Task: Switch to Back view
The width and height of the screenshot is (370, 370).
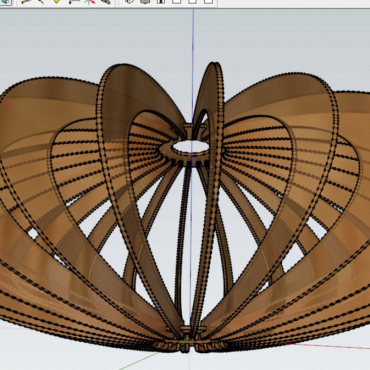Action: point(193,1)
